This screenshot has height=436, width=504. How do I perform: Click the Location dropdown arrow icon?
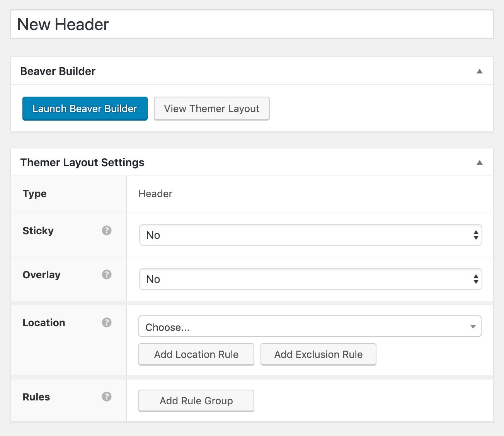pos(473,327)
